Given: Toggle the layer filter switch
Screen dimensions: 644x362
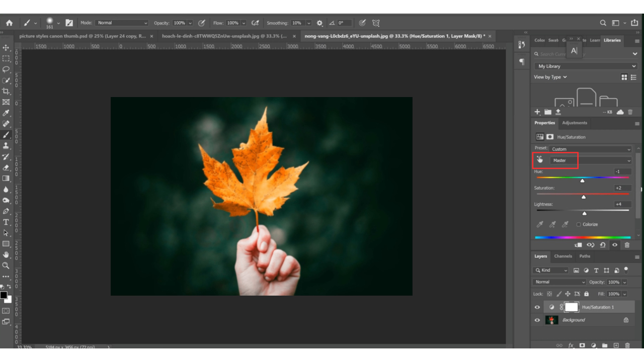Looking at the screenshot, I should (x=626, y=269).
